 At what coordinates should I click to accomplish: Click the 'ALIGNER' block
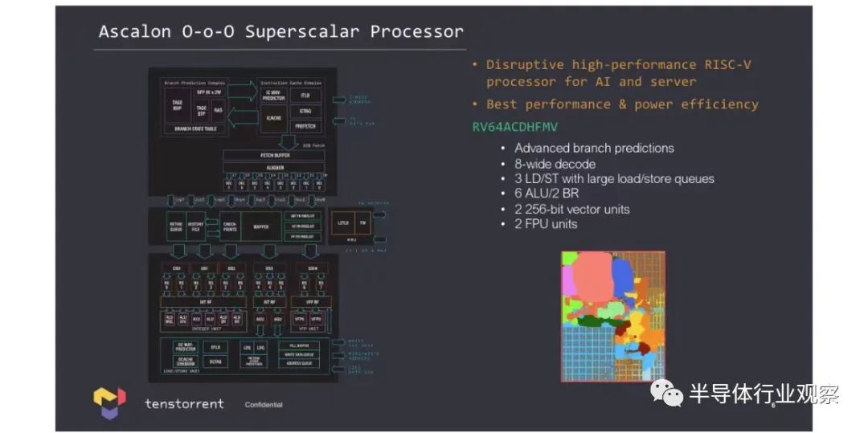point(274,168)
